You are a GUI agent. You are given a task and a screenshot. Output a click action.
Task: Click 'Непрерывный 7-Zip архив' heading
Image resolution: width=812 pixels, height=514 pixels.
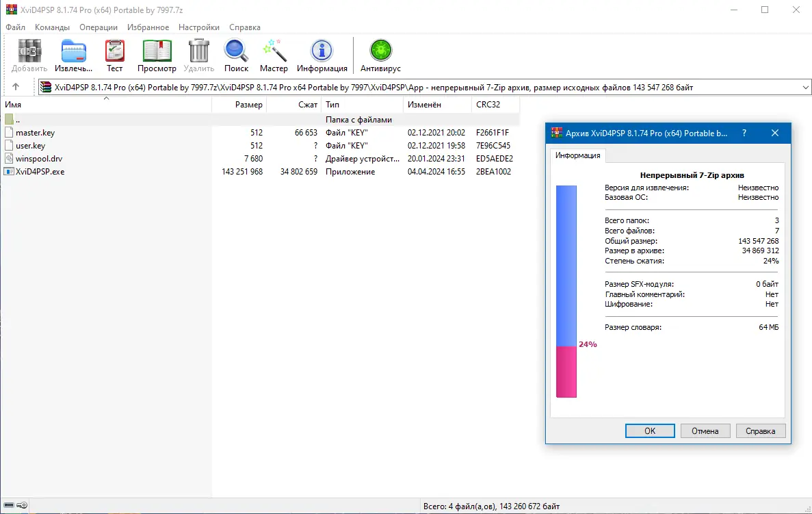click(x=692, y=175)
